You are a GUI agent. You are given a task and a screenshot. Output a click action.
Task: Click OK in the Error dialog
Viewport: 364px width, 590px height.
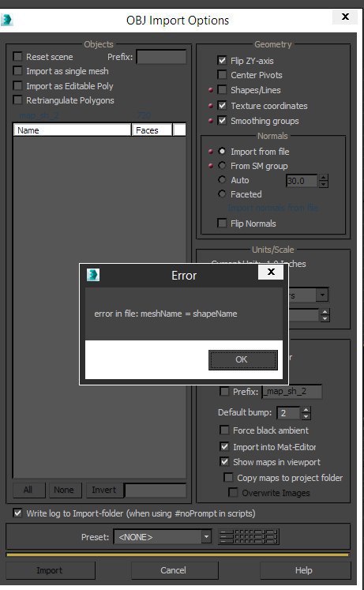click(x=243, y=359)
